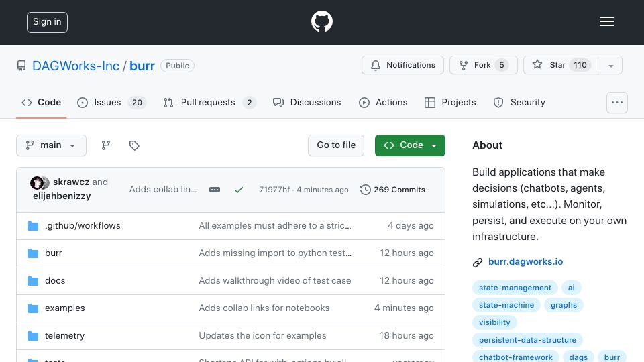Image resolution: width=644 pixels, height=362 pixels.
Task: Click the docs folder icon
Action: [33, 281]
